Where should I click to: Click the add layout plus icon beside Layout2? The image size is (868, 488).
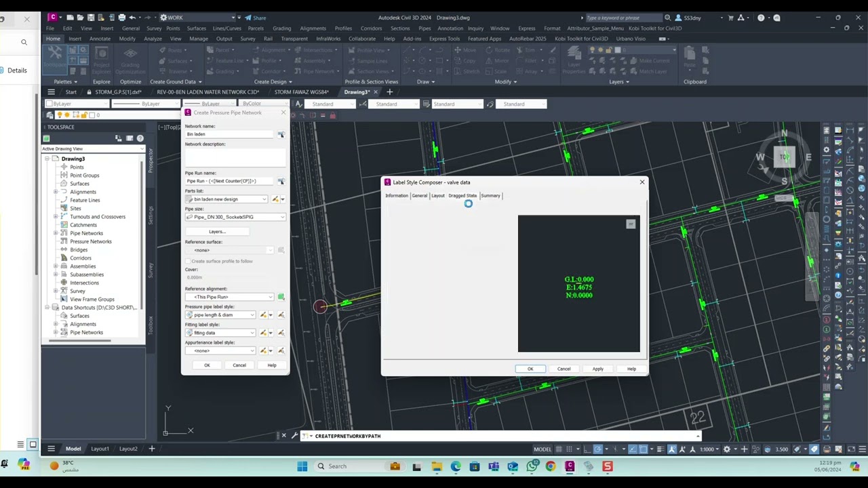click(x=152, y=449)
